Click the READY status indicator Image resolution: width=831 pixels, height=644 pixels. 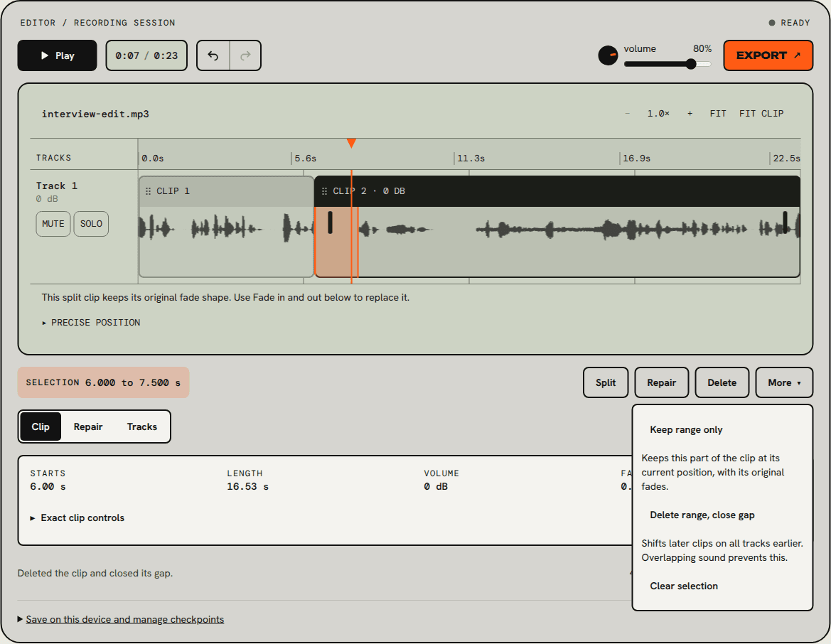pyautogui.click(x=789, y=23)
